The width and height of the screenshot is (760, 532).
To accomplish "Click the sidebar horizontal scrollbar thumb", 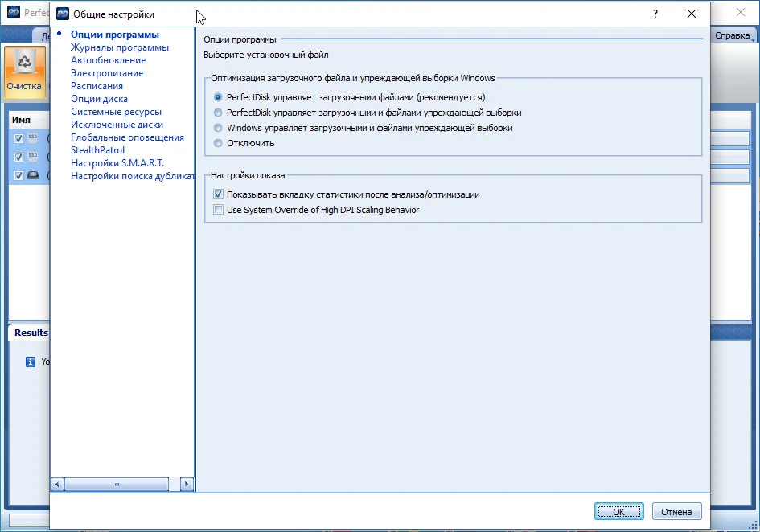I will (117, 484).
